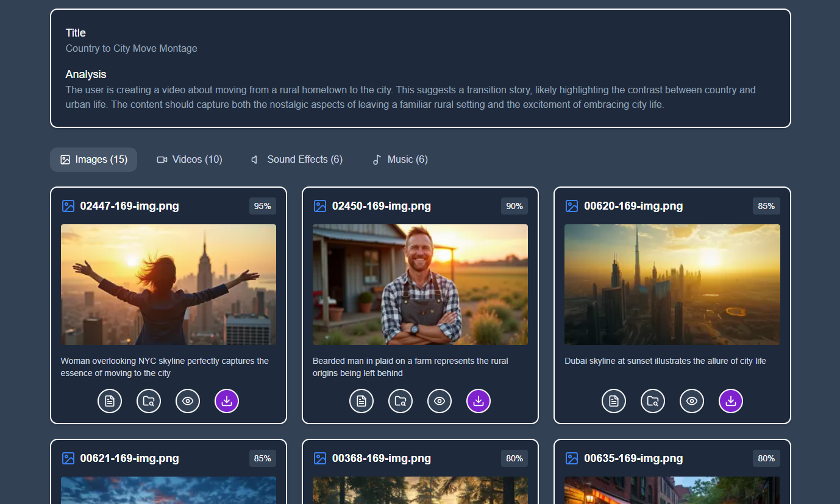Viewport: 840px width, 504px height.
Task: Preview 00620-169-img.png with eye icon
Action: click(692, 401)
